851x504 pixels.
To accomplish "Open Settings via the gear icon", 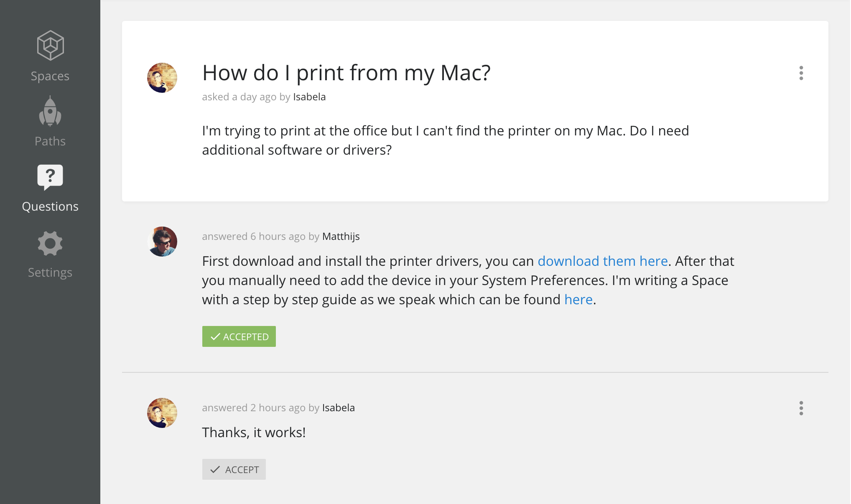I will [x=50, y=243].
